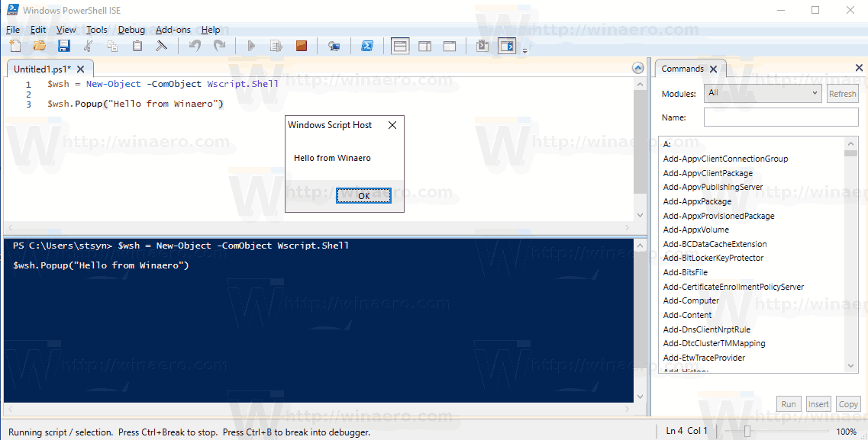Toggle Show Script Pane Maximized layout
This screenshot has height=440, width=868.
pyautogui.click(x=450, y=46)
